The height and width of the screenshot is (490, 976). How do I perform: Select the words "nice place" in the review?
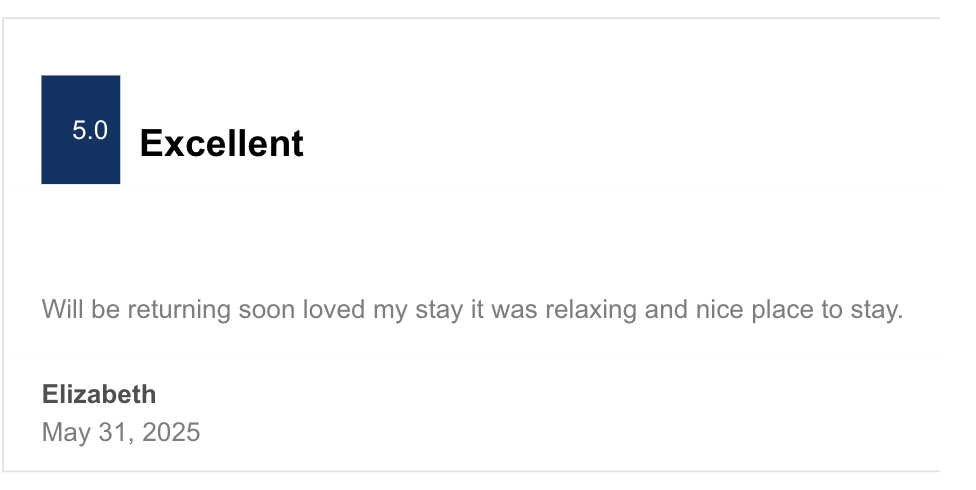click(x=751, y=310)
